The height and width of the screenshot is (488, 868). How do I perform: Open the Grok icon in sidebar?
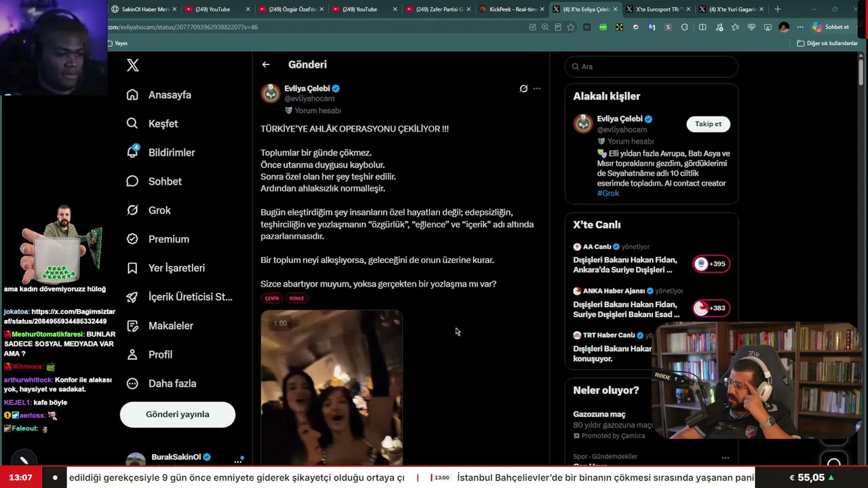coord(132,210)
